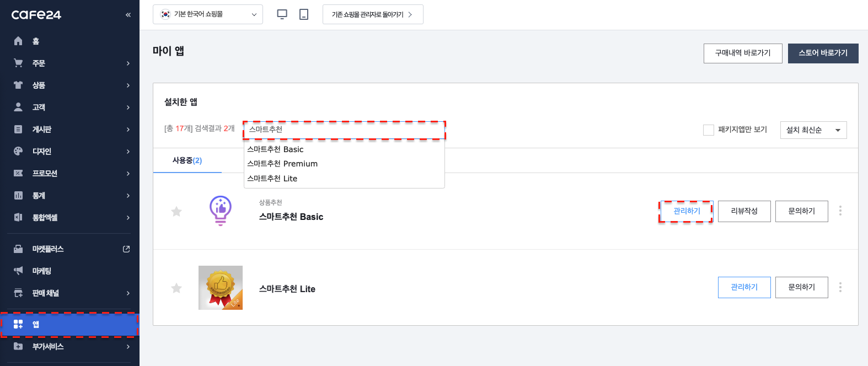The height and width of the screenshot is (366, 868).
Task: Expand the 주문 sidebar menu
Action: 128,63
